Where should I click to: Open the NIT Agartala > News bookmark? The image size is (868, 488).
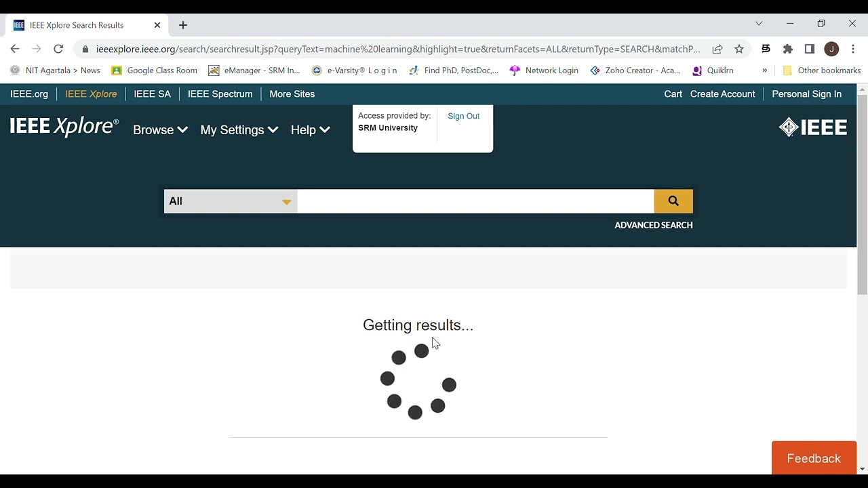click(55, 70)
